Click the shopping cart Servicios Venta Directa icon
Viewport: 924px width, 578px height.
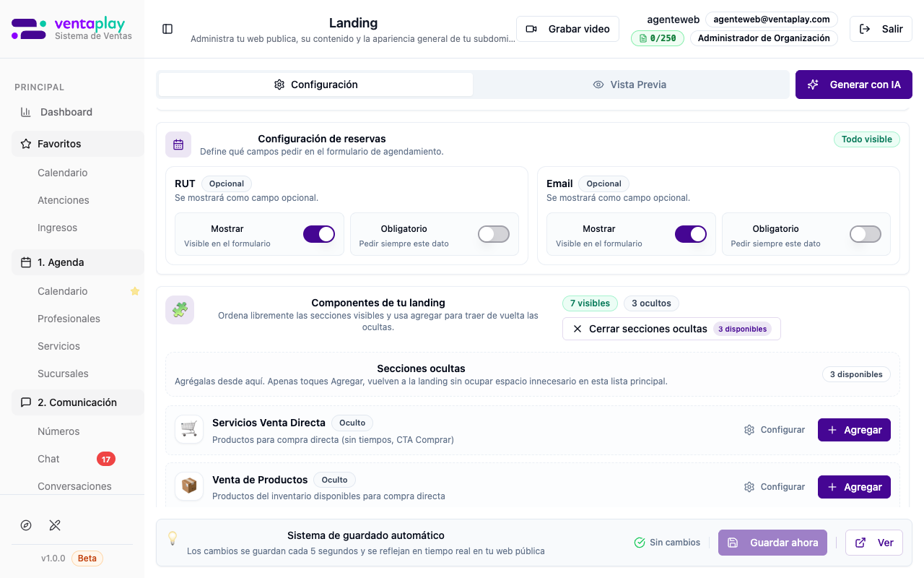189,429
